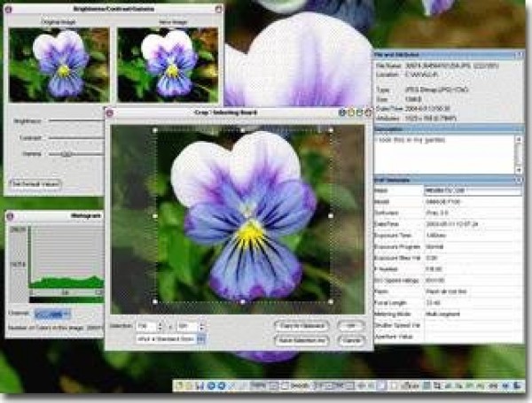The height and width of the screenshot is (403, 532).
Task: Click the second blue arrow icon in toolbar
Action: pos(222,385)
